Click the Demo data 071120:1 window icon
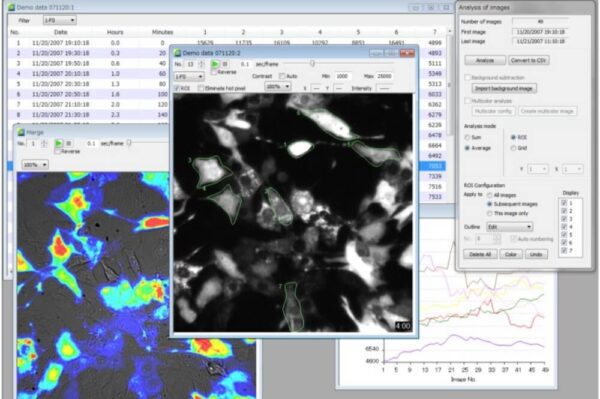This screenshot has width=600, height=399. tap(11, 7)
